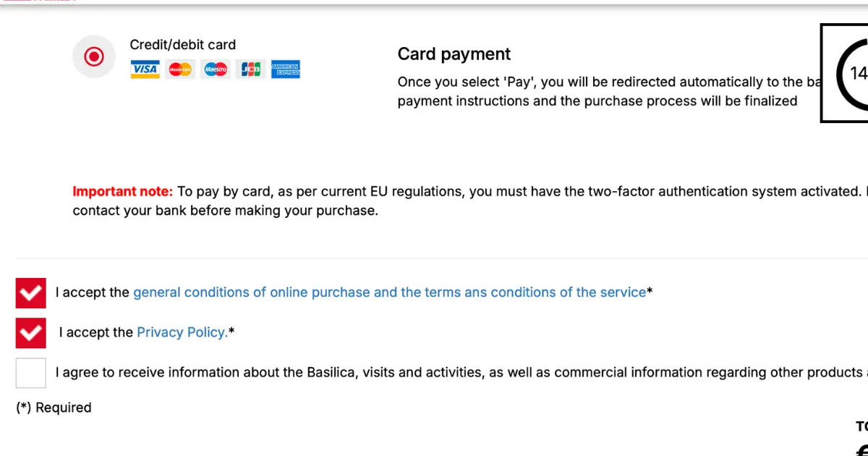Screen dimensions: 868x456
Task: Click the Visa card logo
Action: click(145, 69)
